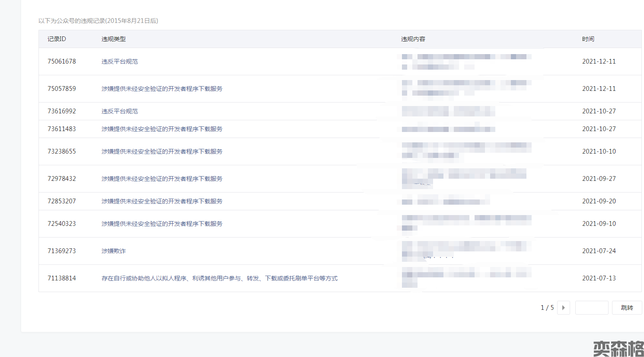This screenshot has width=644, height=357.
Task: Click the 记录ID column header
Action: tap(57, 39)
